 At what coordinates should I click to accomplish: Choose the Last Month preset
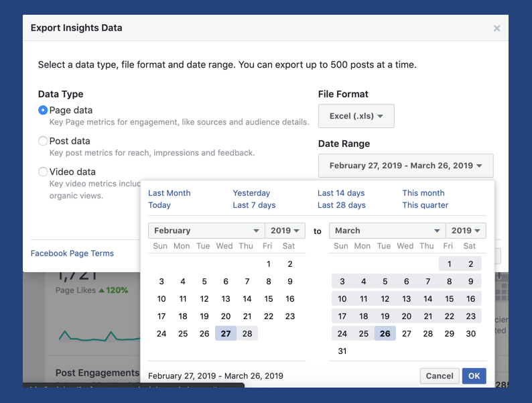[x=169, y=193]
